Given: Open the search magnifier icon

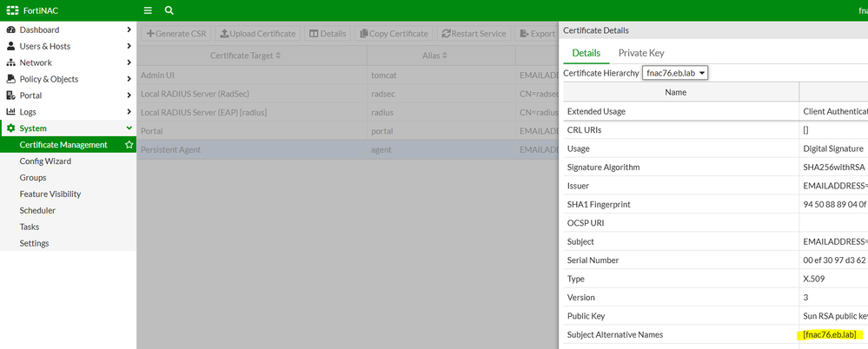Looking at the screenshot, I should pos(169,10).
